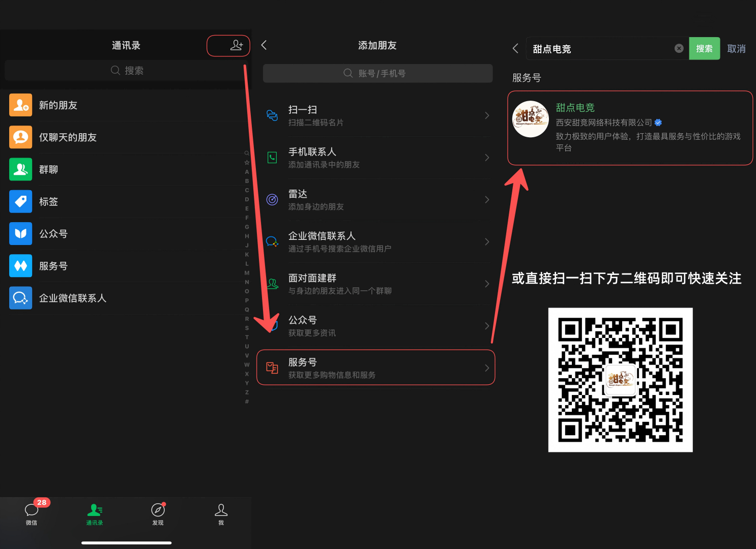
Task: Click the 账号/手机号 search field
Action: pyautogui.click(x=377, y=73)
